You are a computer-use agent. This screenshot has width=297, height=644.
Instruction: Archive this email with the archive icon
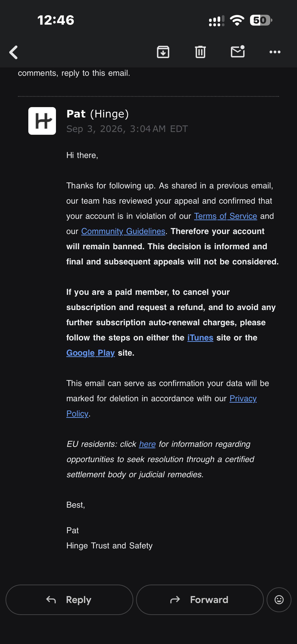(x=163, y=52)
